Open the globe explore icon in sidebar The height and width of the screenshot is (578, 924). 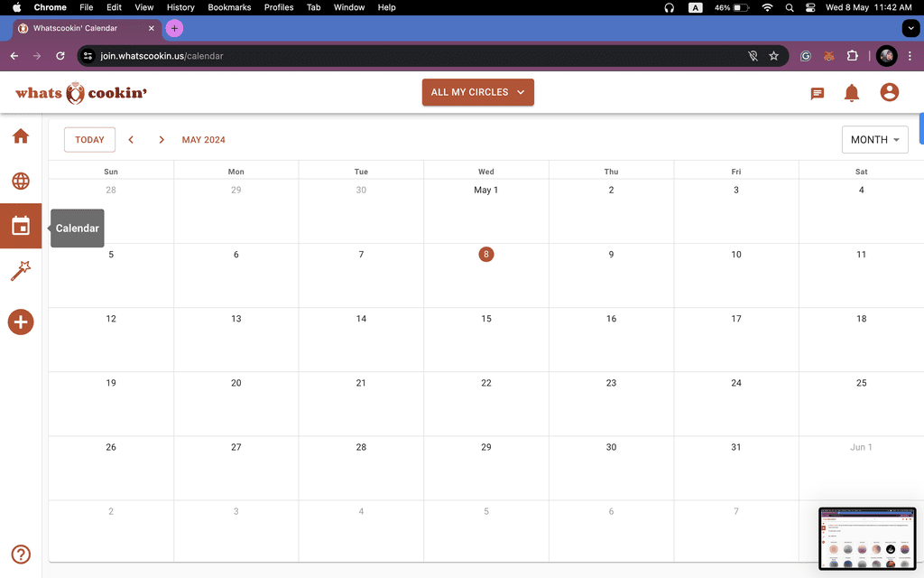point(21,181)
